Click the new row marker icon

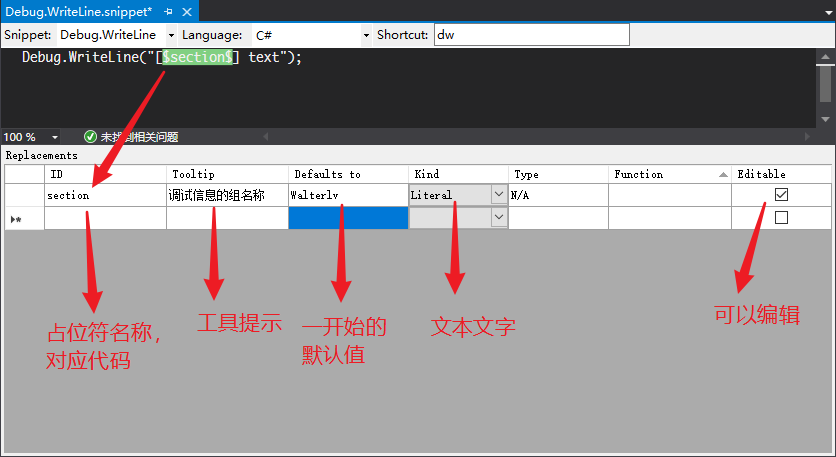point(16,218)
